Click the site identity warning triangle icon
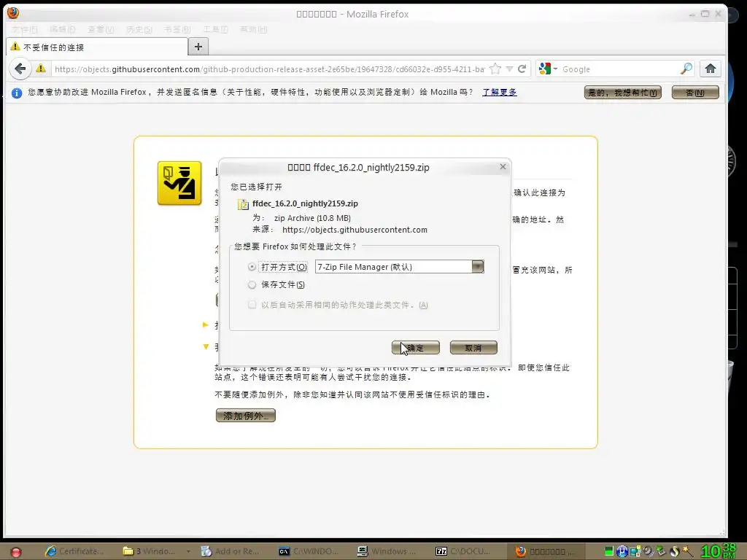 click(41, 69)
